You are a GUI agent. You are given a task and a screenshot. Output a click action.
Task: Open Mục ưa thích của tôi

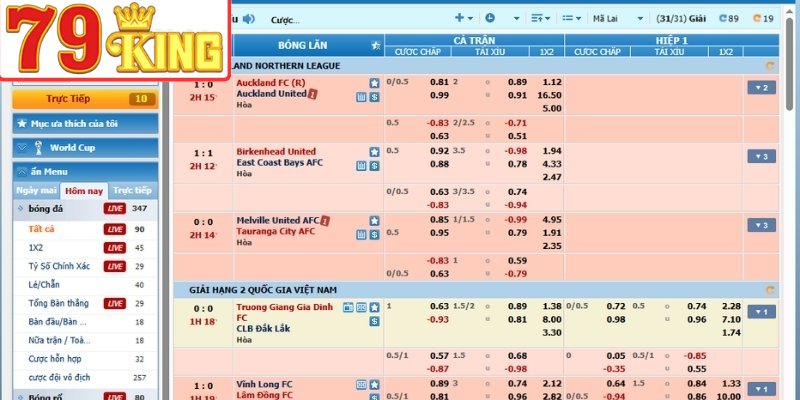[x=85, y=123]
